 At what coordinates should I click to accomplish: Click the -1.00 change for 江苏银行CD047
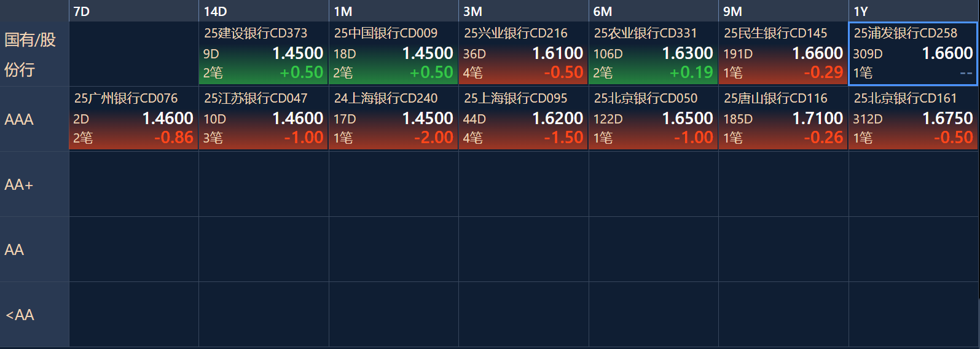(304, 138)
